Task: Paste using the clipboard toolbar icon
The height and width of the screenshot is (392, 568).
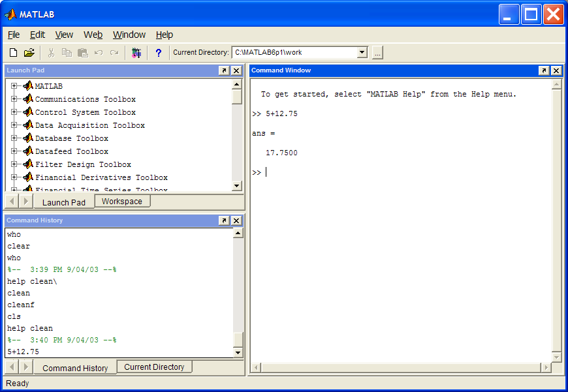Action: [83, 53]
